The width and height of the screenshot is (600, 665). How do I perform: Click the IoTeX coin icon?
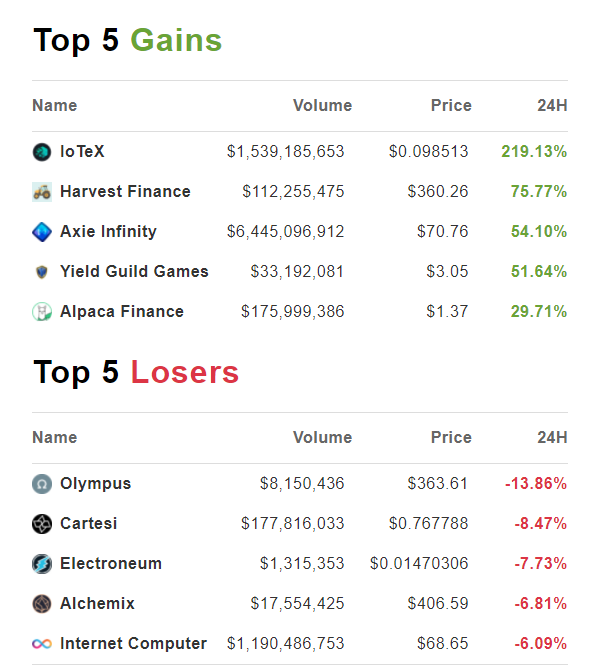point(41,152)
